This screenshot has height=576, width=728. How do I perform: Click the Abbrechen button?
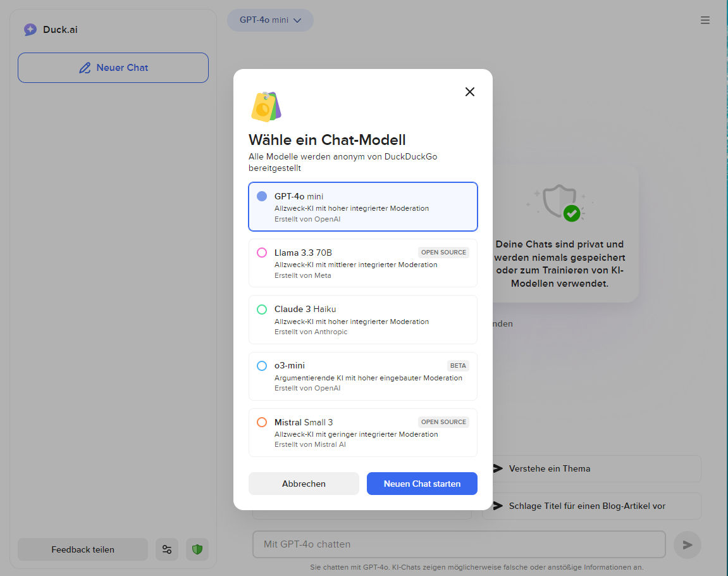pyautogui.click(x=304, y=483)
